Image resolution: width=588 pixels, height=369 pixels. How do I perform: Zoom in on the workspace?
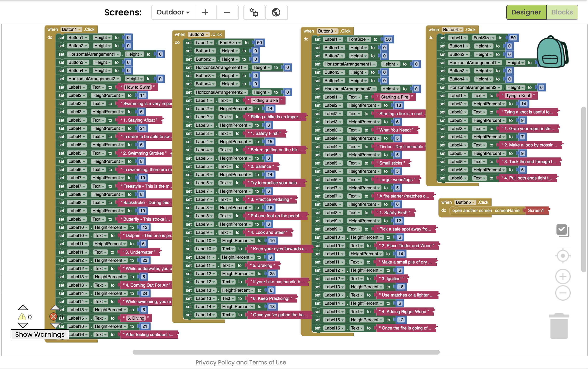tap(563, 277)
